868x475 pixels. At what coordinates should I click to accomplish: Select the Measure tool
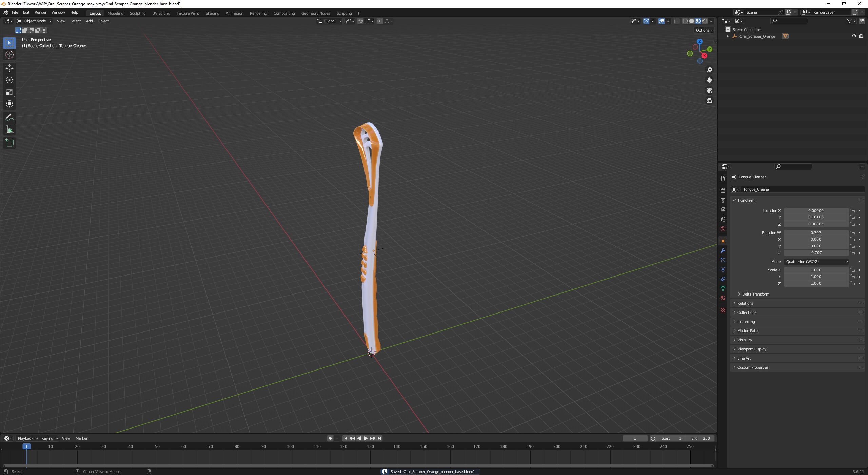9,130
